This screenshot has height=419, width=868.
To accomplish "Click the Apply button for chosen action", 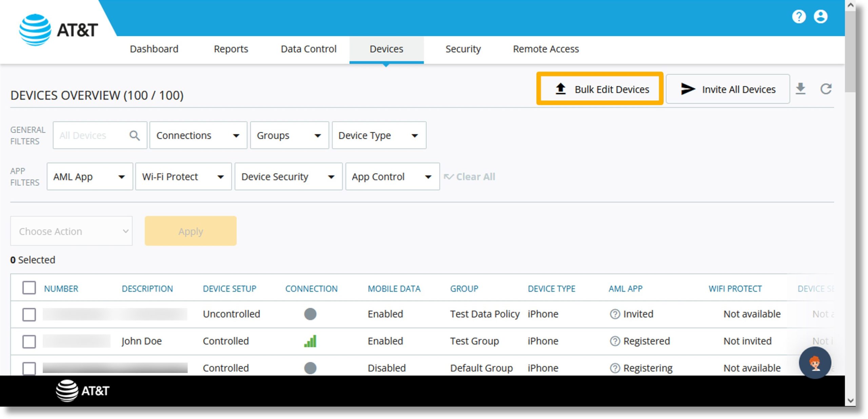I will (x=191, y=231).
